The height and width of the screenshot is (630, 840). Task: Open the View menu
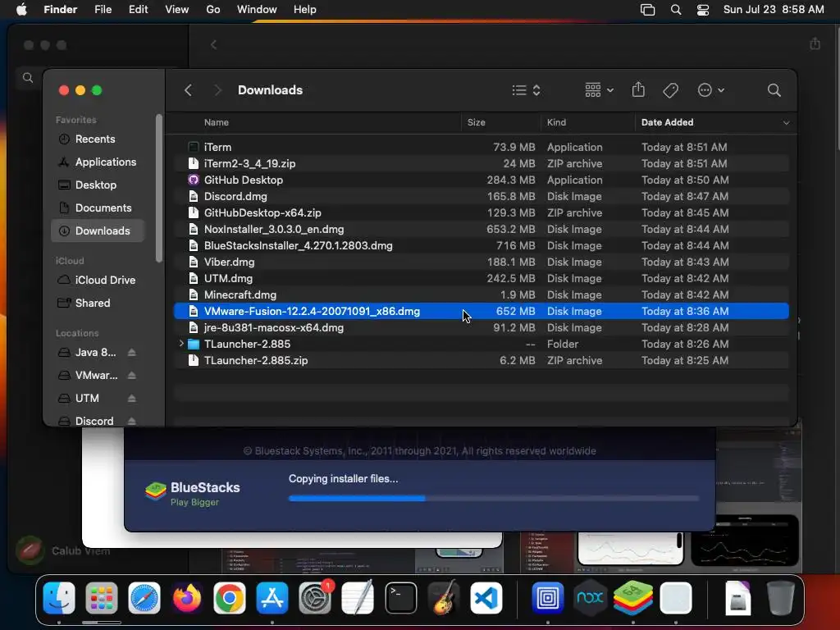click(x=177, y=10)
